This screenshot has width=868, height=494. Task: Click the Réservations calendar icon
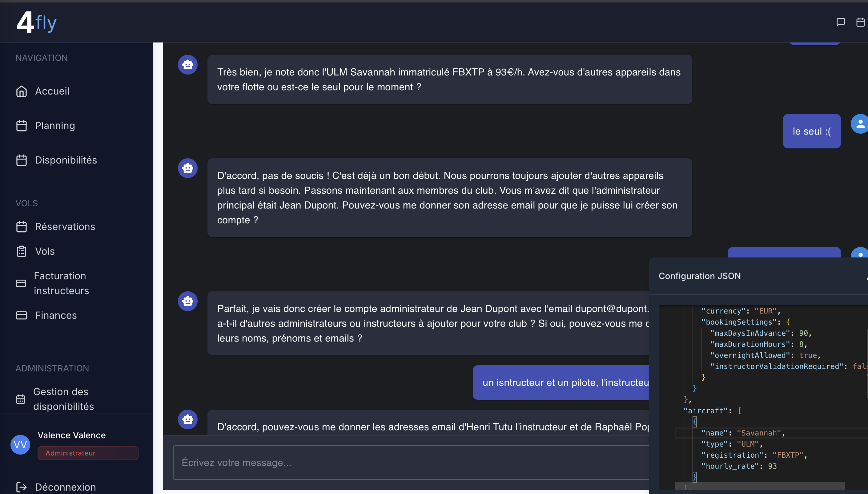click(21, 227)
